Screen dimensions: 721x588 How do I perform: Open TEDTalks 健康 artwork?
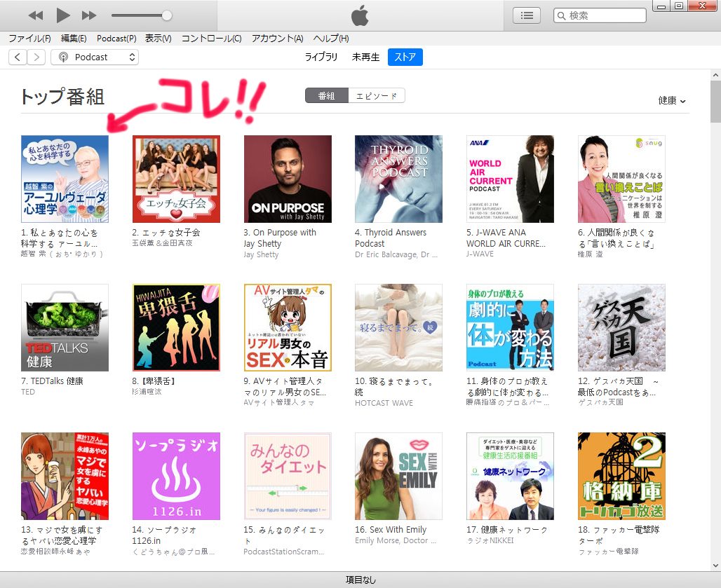click(x=65, y=327)
